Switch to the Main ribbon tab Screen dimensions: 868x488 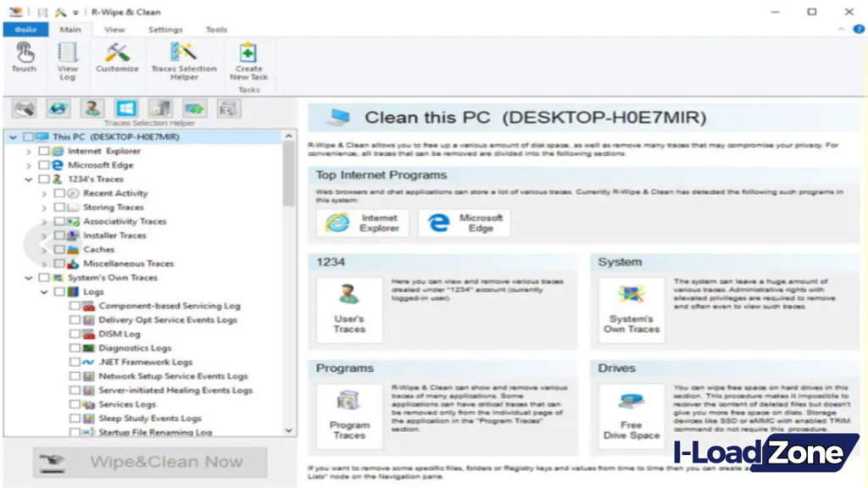70,30
